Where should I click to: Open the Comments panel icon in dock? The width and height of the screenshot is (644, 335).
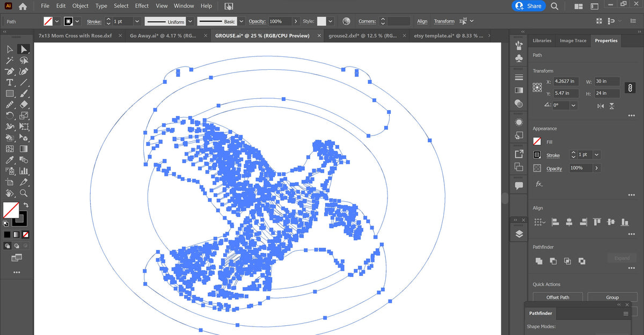tap(519, 186)
